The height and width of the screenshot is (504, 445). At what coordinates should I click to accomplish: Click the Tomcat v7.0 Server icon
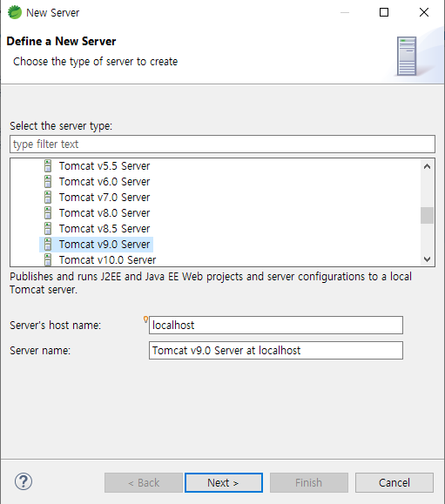pos(48,197)
